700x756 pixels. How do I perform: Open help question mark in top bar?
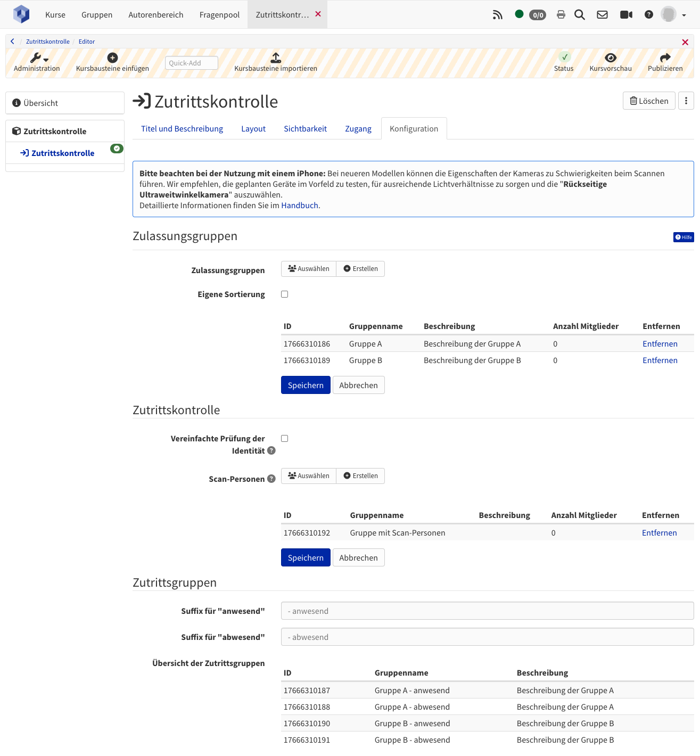648,15
